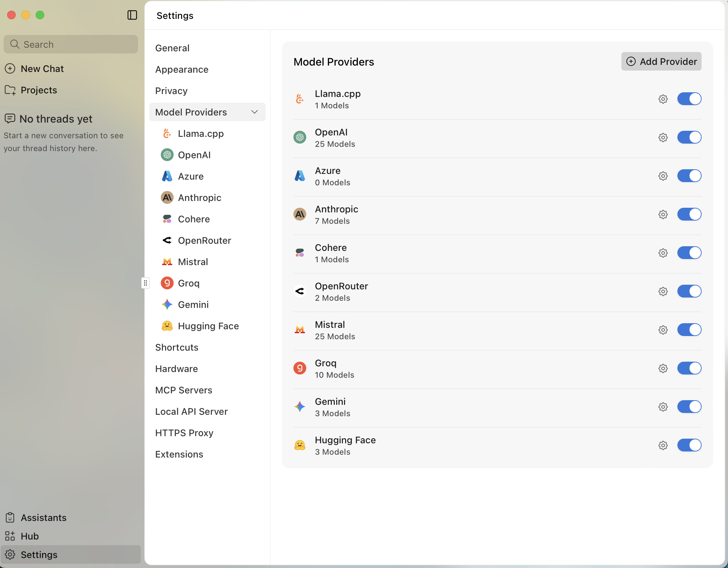Screen dimensions: 728x568
Task: Open settings gear for Cohere provider
Action: (663, 253)
